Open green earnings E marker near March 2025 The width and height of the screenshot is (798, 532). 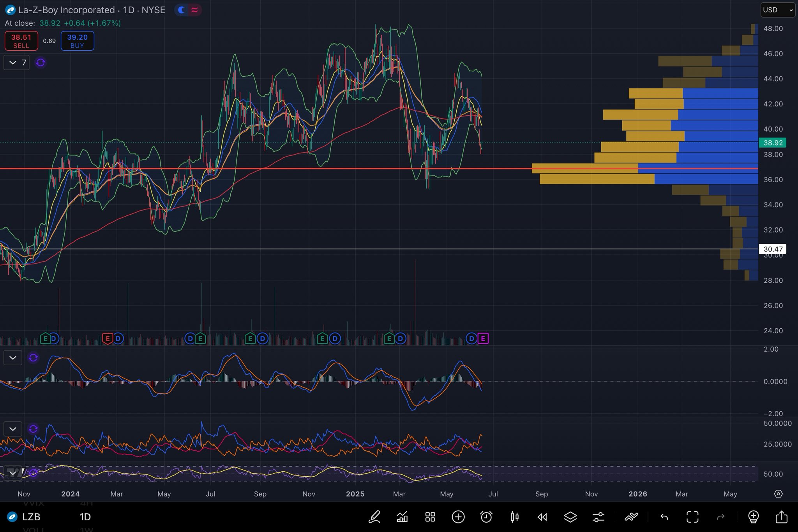(x=389, y=338)
